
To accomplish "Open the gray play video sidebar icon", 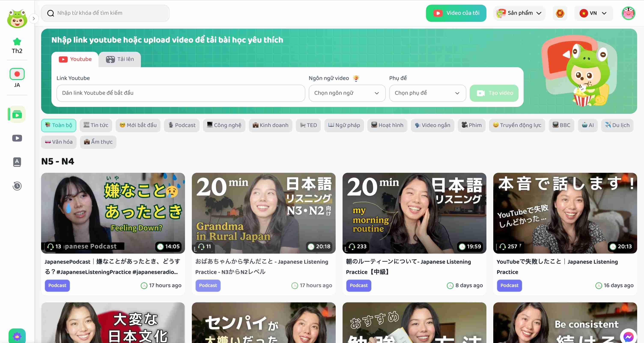I will [x=17, y=138].
